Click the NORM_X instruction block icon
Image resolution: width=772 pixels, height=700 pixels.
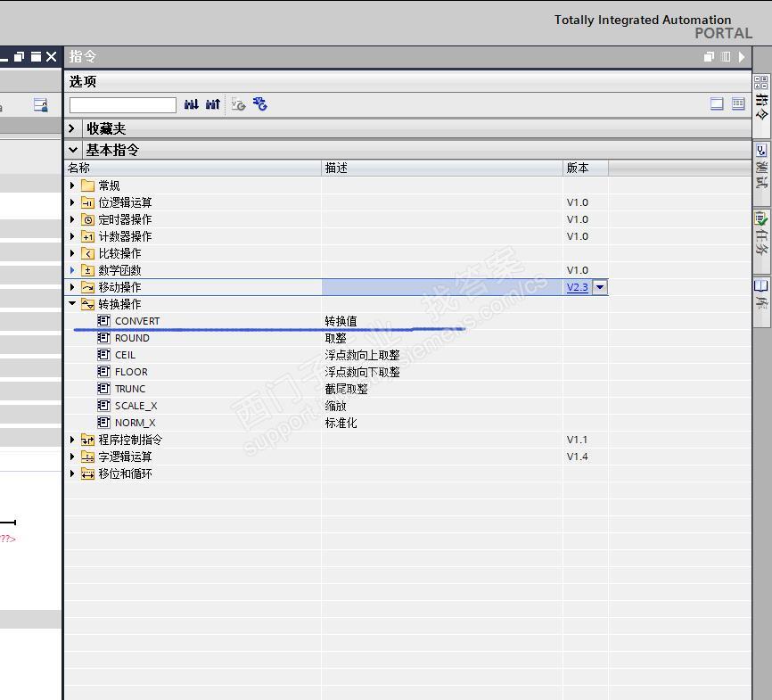103,422
